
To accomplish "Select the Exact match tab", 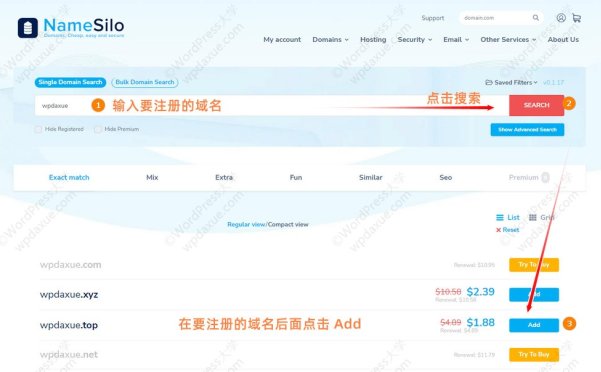I will pos(69,177).
